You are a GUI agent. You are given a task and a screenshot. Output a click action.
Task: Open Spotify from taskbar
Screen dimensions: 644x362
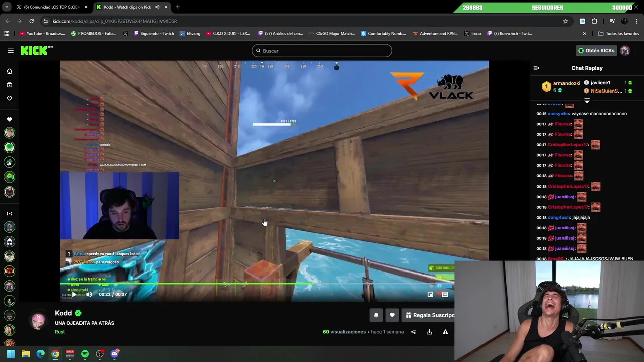(x=85, y=354)
